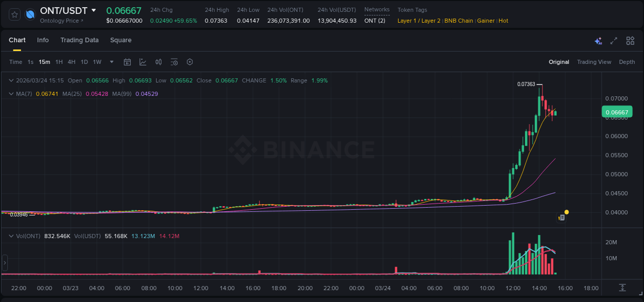Switch the chart to Depth view
Viewport: 644px width, 302px height.
tap(626, 62)
